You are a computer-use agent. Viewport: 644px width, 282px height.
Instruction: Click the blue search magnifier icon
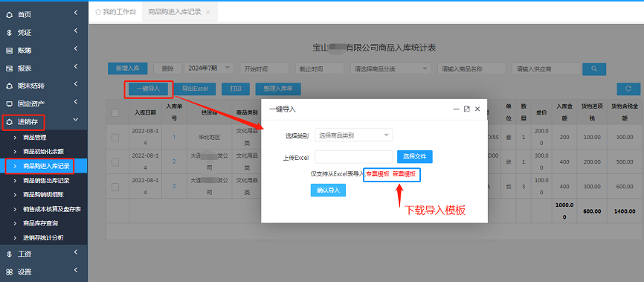click(x=594, y=68)
